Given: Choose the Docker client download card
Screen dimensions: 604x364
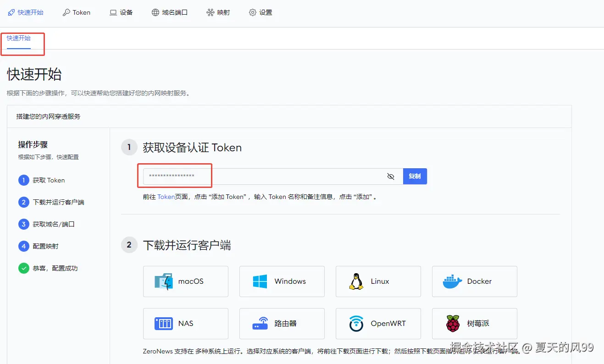Looking at the screenshot, I should pos(475,281).
